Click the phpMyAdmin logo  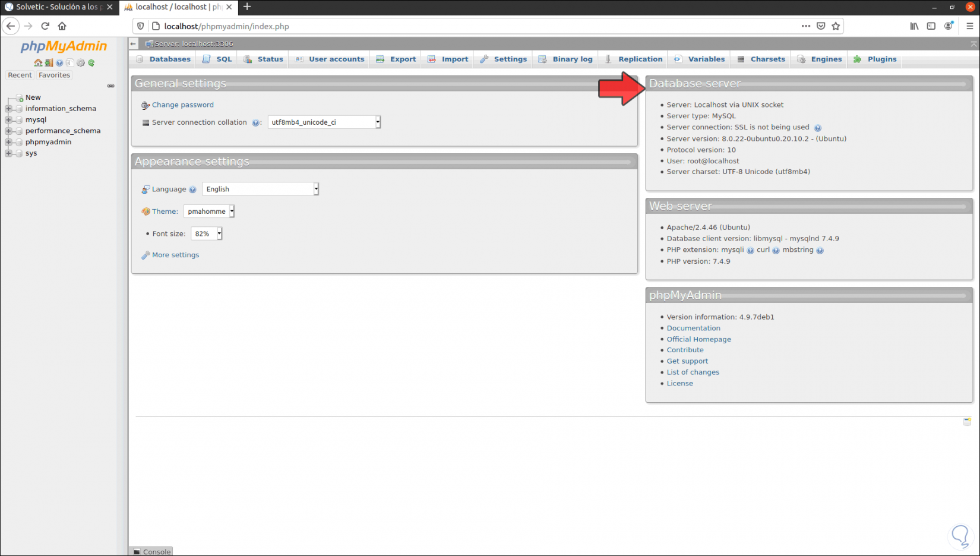point(64,46)
